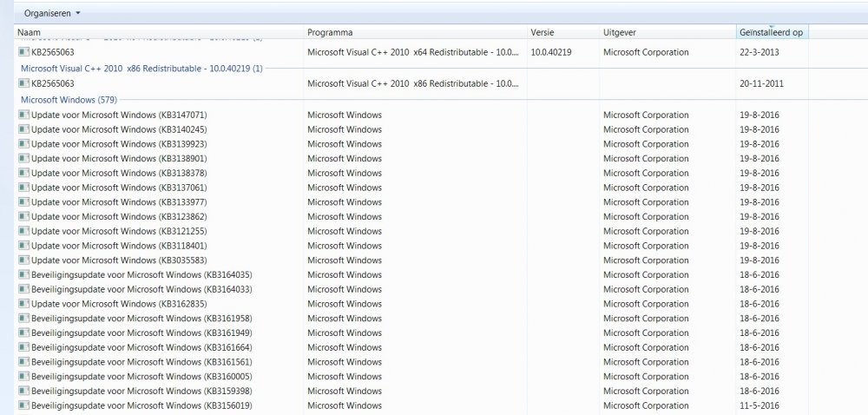Click update icon for KB3164035
This screenshot has height=415, width=868.
(x=23, y=274)
